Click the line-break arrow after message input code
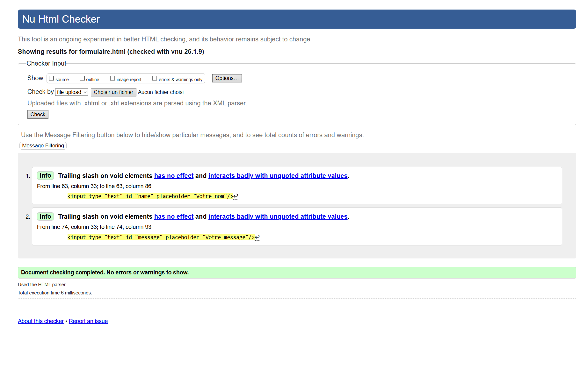 pyautogui.click(x=257, y=237)
